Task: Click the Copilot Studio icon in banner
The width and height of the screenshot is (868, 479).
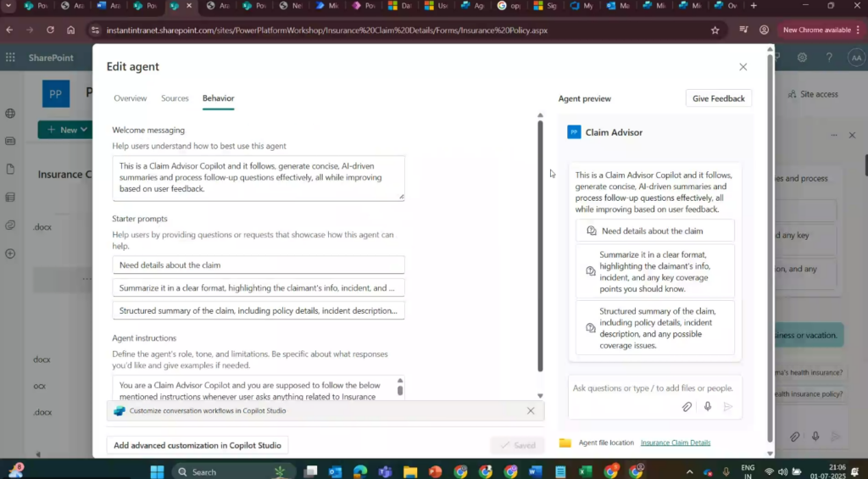Action: coord(120,411)
